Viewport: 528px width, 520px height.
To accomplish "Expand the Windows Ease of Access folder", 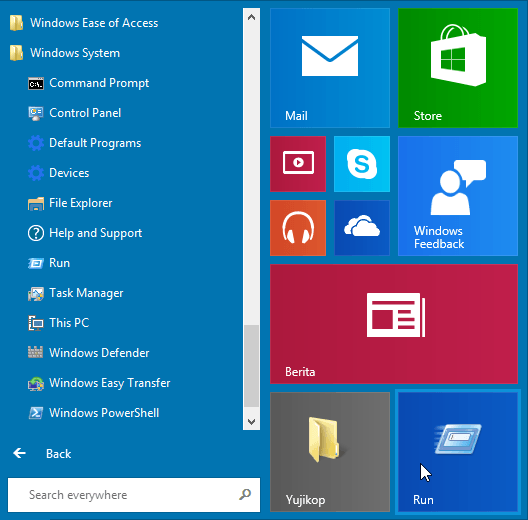I will pos(84,23).
